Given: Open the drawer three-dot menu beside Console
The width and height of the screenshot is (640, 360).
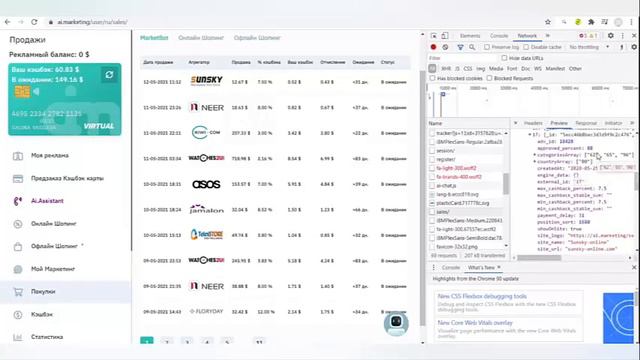Looking at the screenshot, I should [x=433, y=267].
